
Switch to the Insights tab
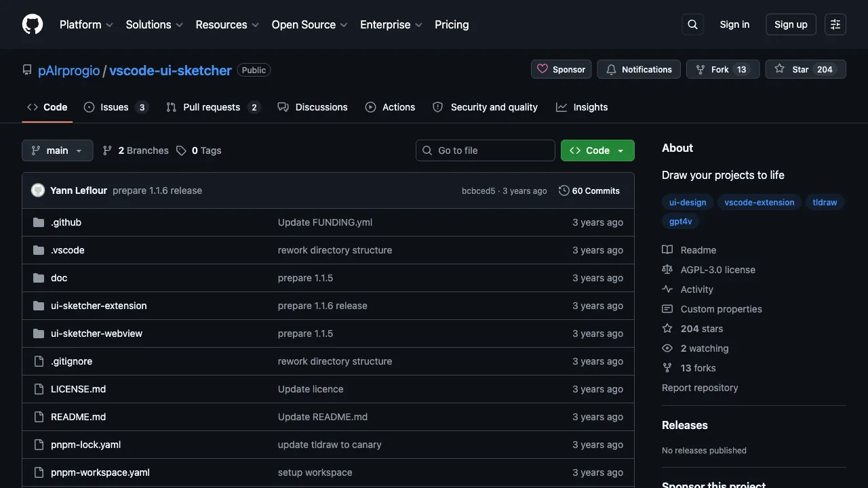(x=582, y=107)
